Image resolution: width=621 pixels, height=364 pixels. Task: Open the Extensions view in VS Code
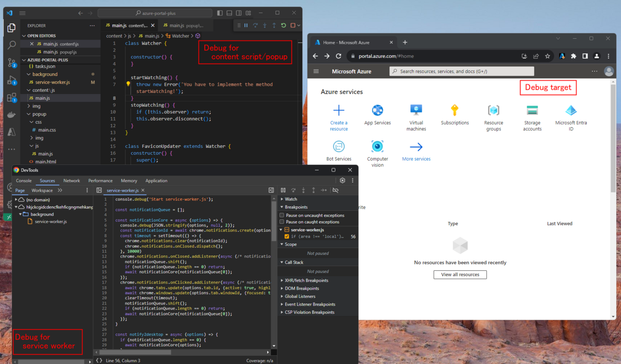point(11,97)
